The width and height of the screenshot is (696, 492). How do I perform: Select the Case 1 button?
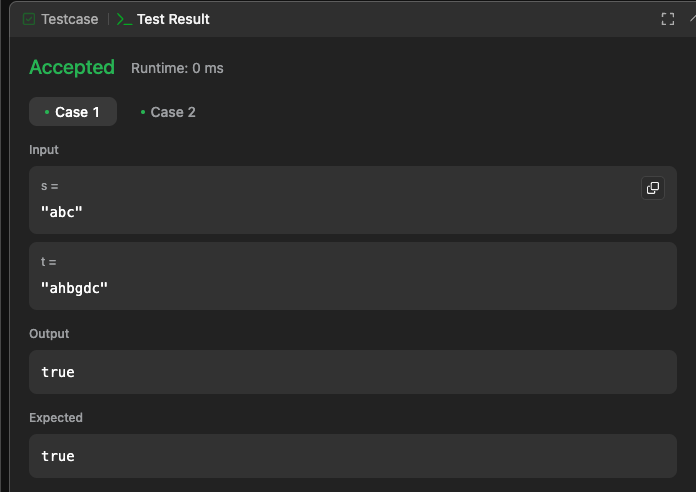click(x=73, y=111)
